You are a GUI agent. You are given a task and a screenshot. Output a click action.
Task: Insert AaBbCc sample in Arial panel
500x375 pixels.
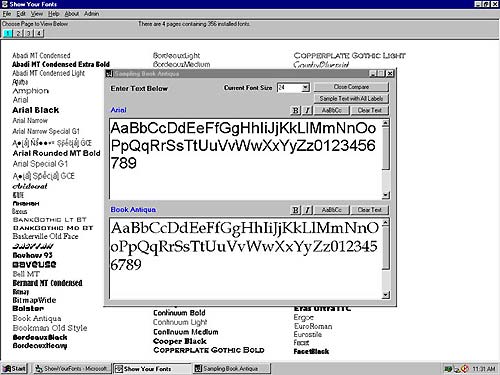[x=332, y=110]
